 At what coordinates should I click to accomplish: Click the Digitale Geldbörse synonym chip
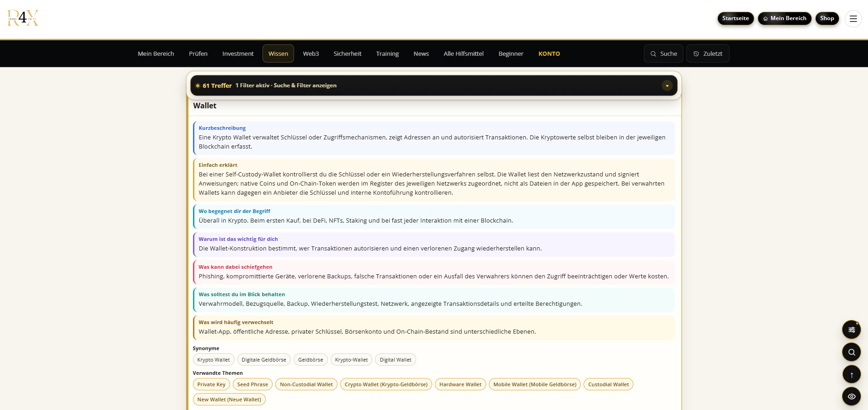click(x=264, y=360)
